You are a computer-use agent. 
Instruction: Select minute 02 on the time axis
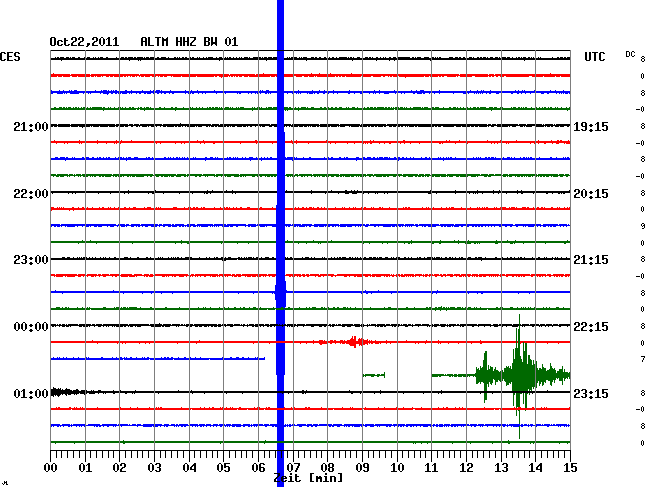click(x=119, y=468)
